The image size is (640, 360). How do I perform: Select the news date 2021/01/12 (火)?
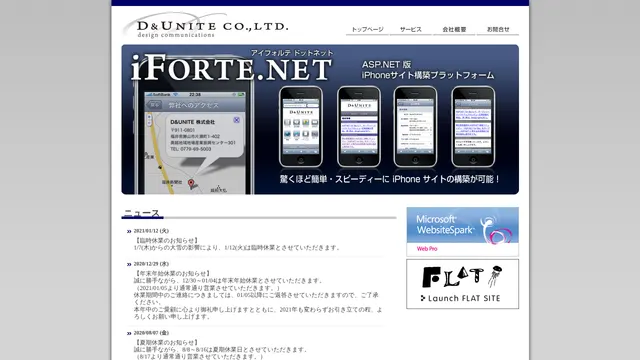click(x=151, y=231)
